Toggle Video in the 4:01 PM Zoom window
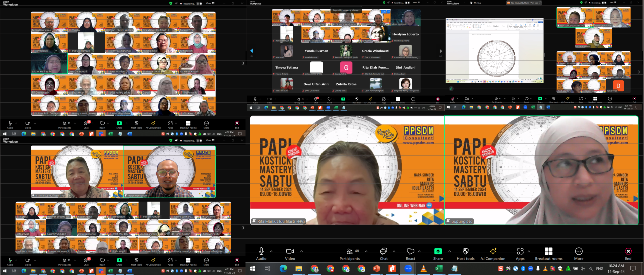Screen dimensions: 644x275 tap(28, 262)
